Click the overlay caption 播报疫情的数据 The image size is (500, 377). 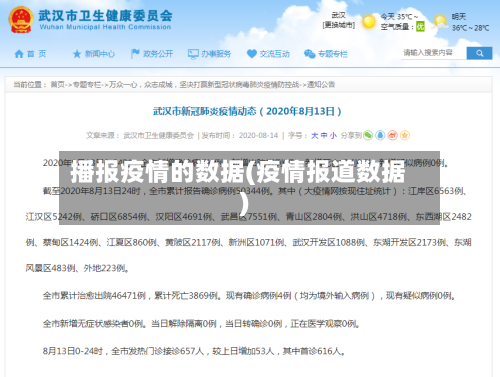[158, 172]
